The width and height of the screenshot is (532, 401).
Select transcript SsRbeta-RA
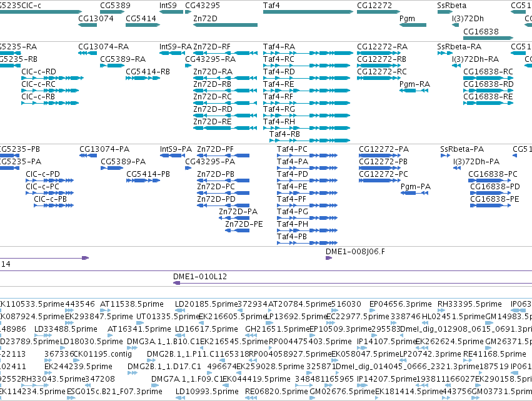(x=445, y=53)
